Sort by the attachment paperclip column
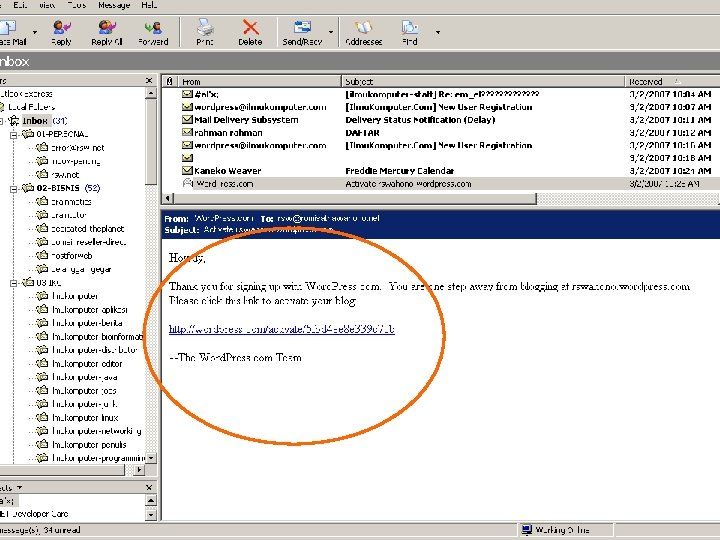The image size is (720, 540). click(169, 82)
